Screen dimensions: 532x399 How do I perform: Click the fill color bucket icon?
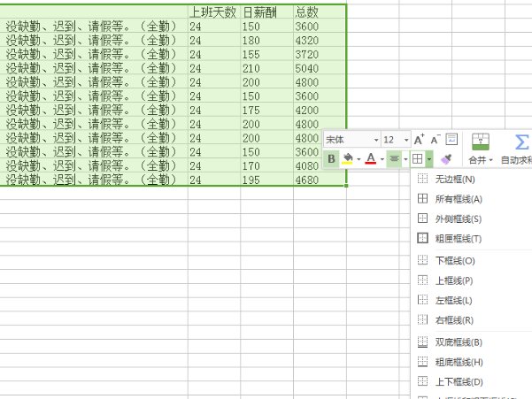click(348, 158)
